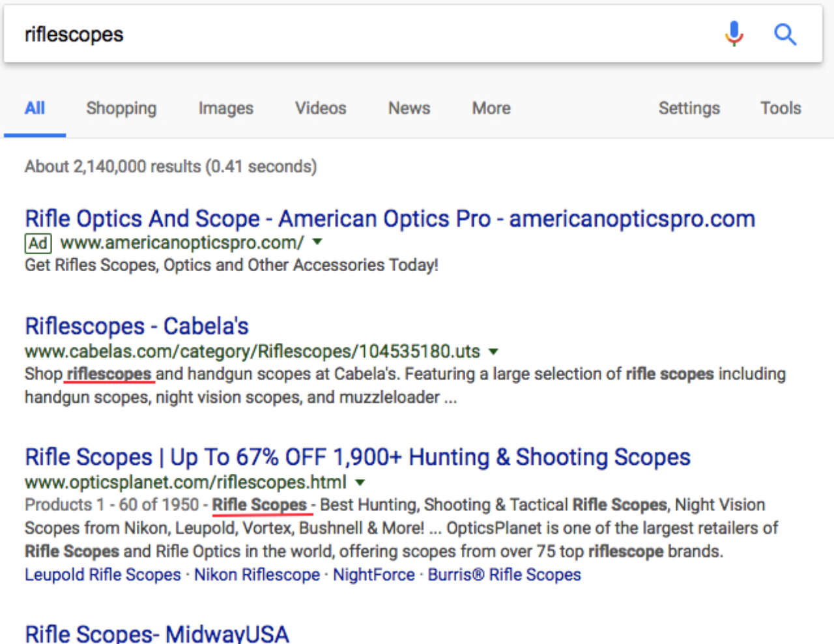Open the American Optics Pro ad link

390,218
